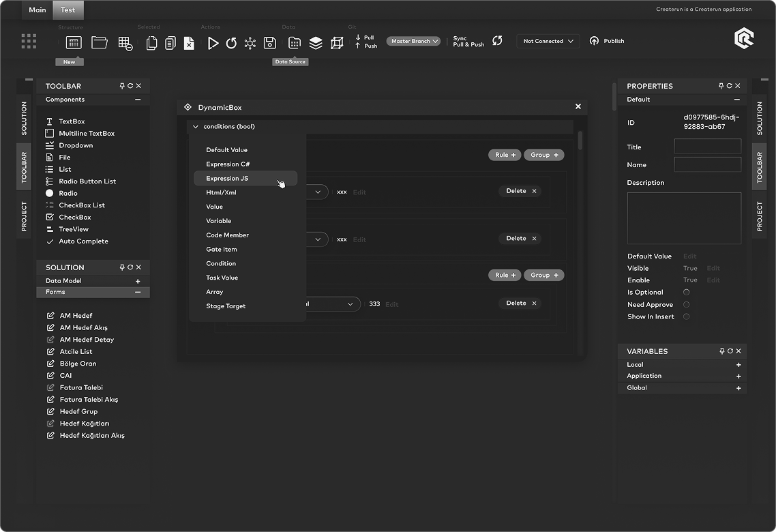The image size is (776, 532).
Task: Open the Master Branch dropdown
Action: (x=413, y=41)
